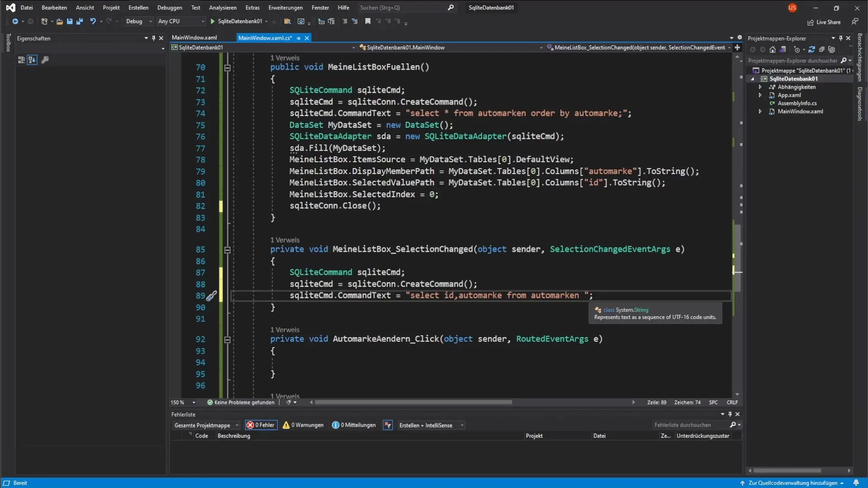This screenshot has height=488, width=868.
Task: Toggle Show All Files in Projektmappen-Explorer
Action: pyautogui.click(x=832, y=50)
